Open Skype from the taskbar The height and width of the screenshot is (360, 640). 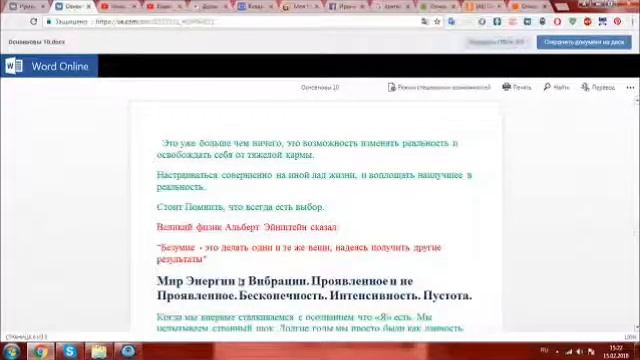(70, 351)
